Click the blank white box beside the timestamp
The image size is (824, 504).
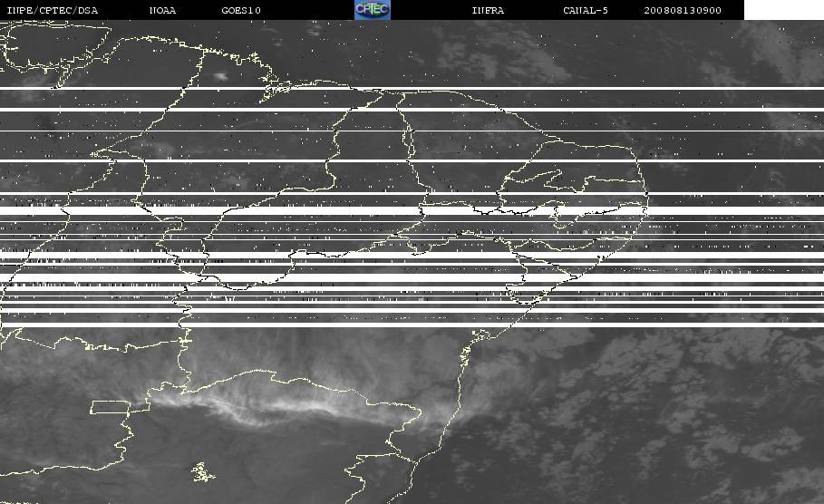(x=783, y=10)
